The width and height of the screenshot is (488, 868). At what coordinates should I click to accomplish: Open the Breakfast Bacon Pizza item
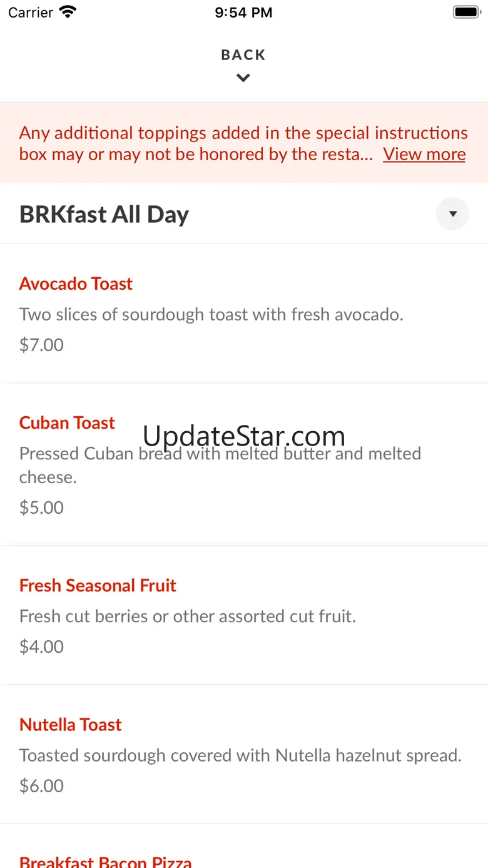tap(106, 862)
